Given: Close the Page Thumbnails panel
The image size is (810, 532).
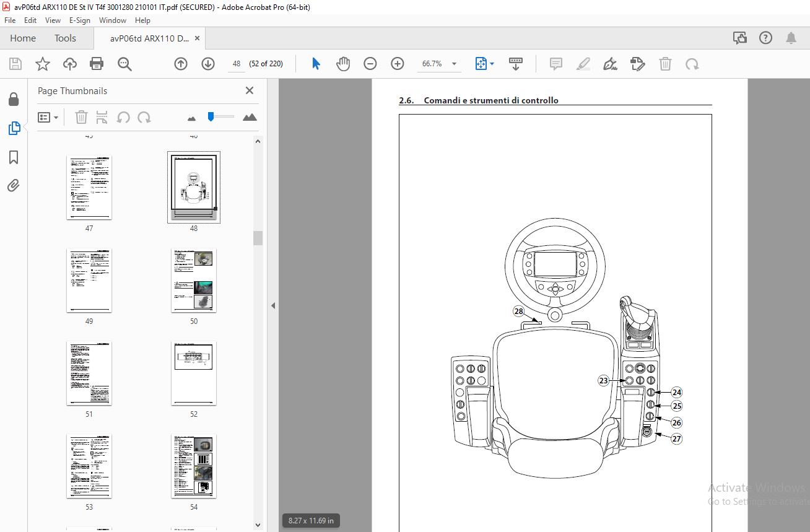Looking at the screenshot, I should click(x=250, y=90).
